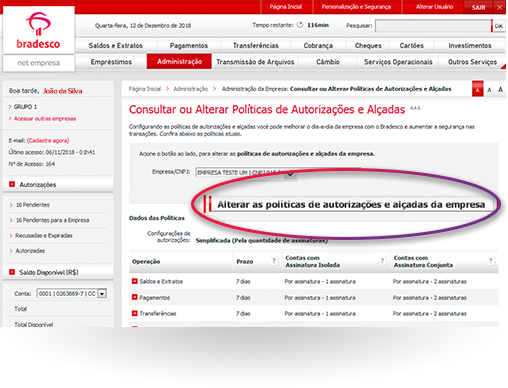Open Recusadas e Expiradas
The height and width of the screenshot is (388, 508).
[44, 235]
